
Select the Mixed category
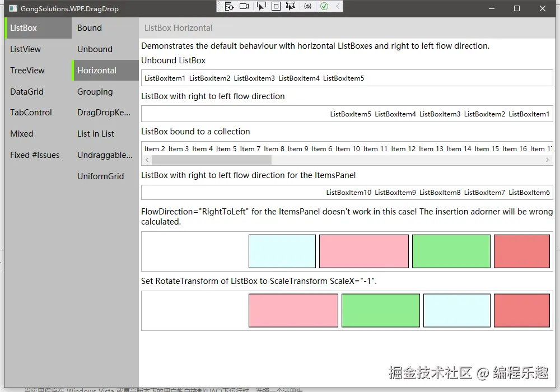(38, 134)
